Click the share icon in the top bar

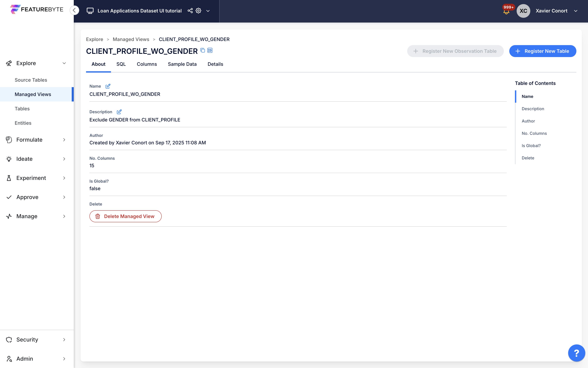[190, 10]
